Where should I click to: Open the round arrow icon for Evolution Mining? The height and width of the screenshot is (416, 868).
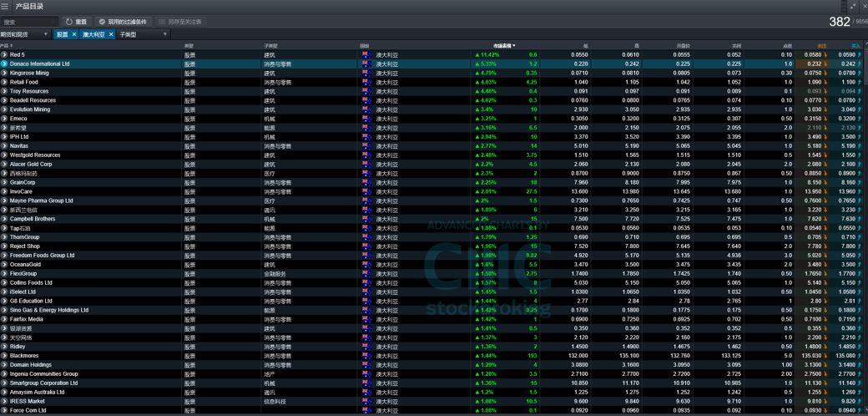tap(4, 109)
